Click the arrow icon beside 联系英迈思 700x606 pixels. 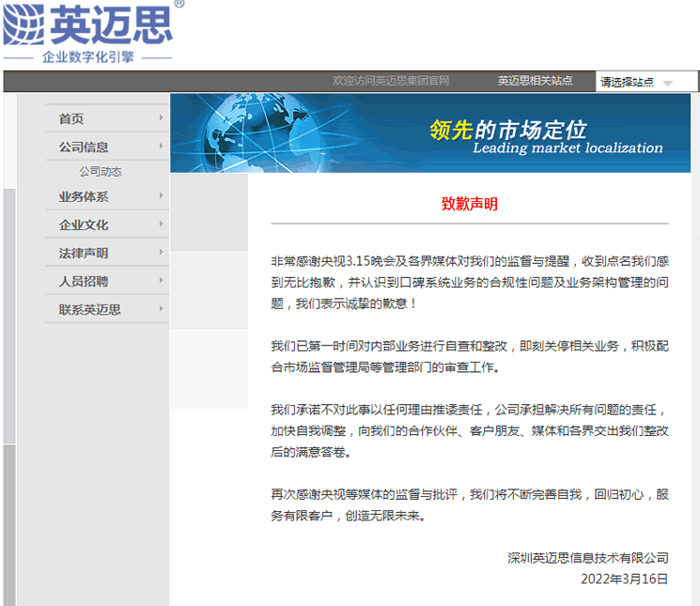click(x=162, y=309)
